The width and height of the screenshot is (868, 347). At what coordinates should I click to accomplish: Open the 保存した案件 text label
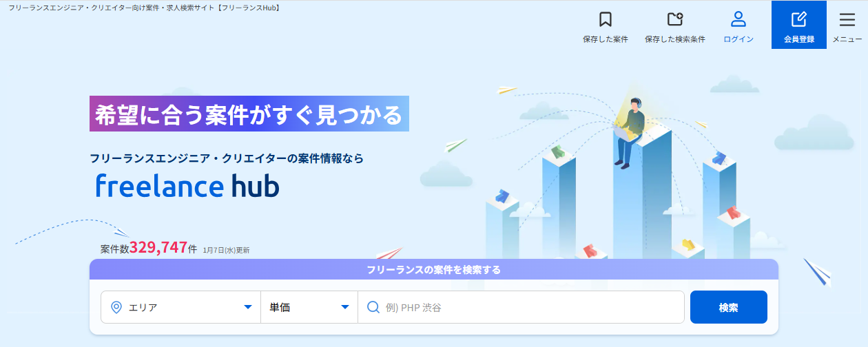click(x=605, y=39)
